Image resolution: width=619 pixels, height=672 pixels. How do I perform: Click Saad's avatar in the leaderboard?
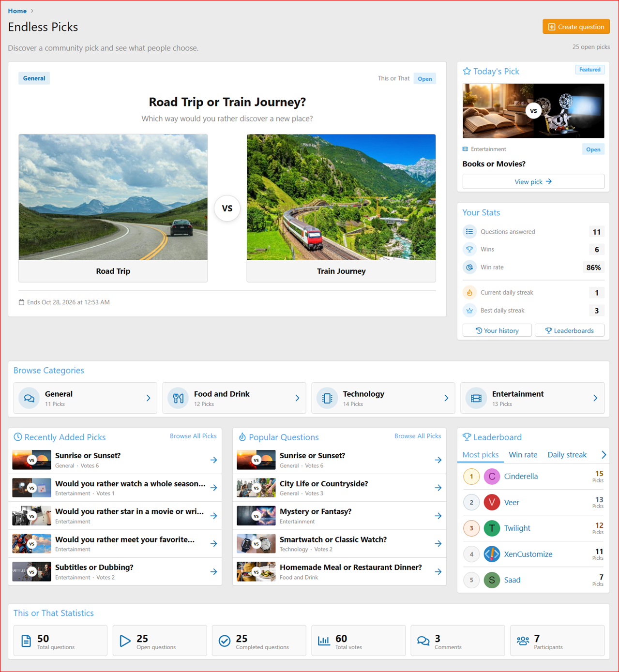tap(492, 580)
